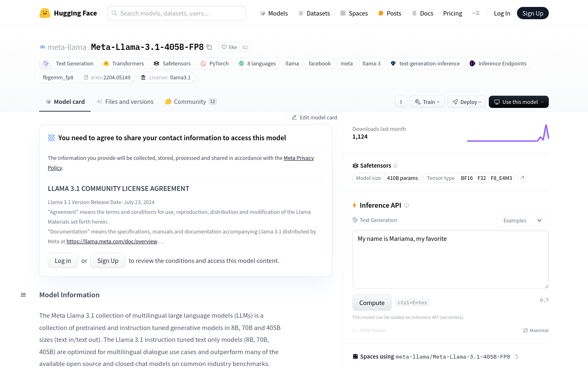Screen dimensions: 588x368
Task: Click the Hugging Face logo
Action: coord(68,13)
